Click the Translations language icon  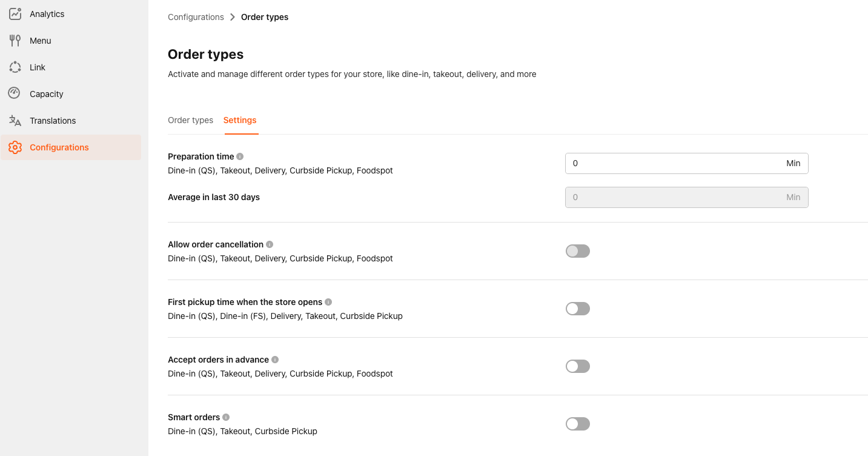click(x=15, y=121)
